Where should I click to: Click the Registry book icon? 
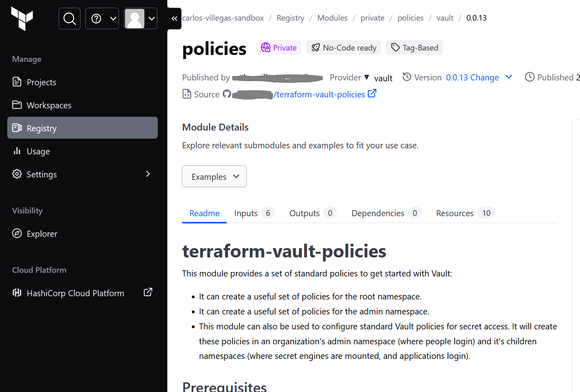point(17,128)
